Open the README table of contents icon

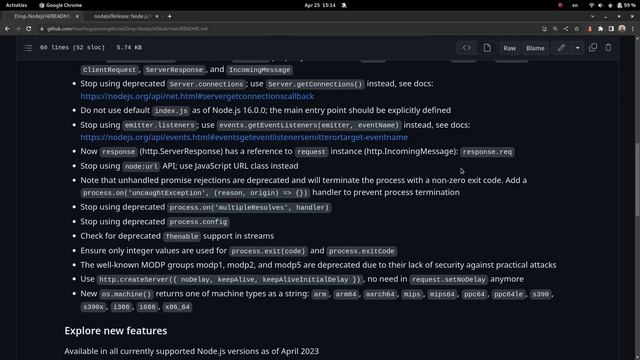coord(28,48)
